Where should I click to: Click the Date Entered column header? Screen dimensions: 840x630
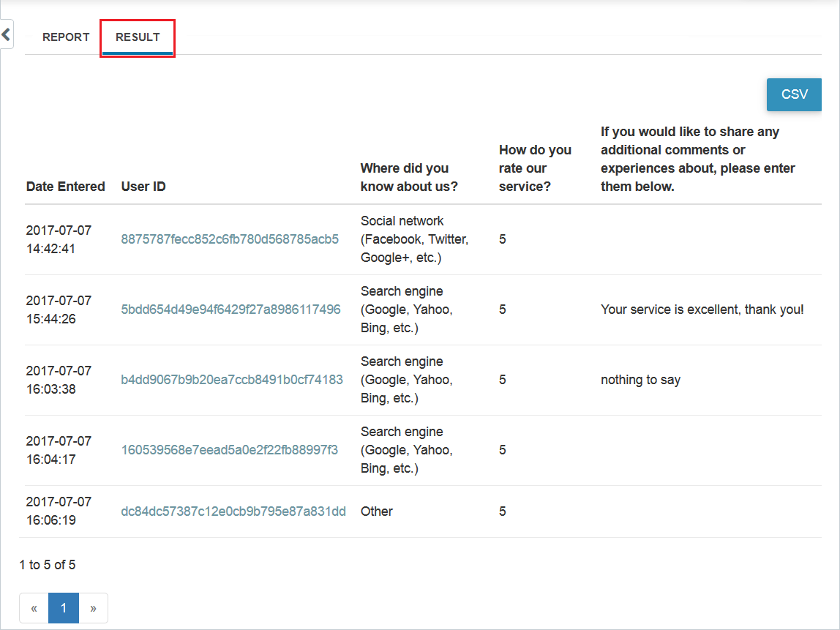65,187
